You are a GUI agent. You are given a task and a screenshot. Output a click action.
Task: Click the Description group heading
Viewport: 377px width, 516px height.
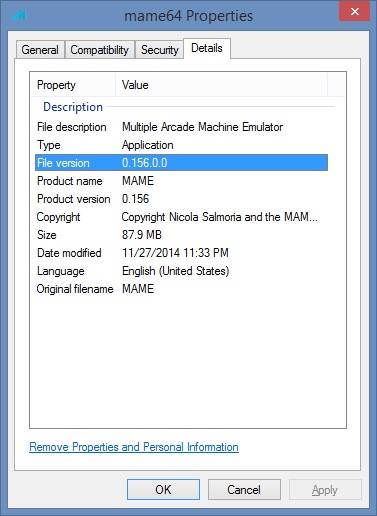tap(73, 107)
